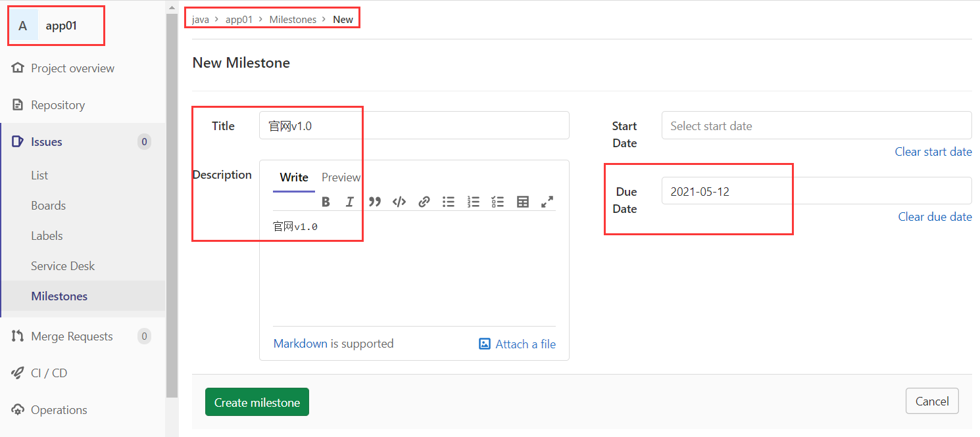Insert a numbered list
Image resolution: width=980 pixels, height=437 pixels.
473,202
